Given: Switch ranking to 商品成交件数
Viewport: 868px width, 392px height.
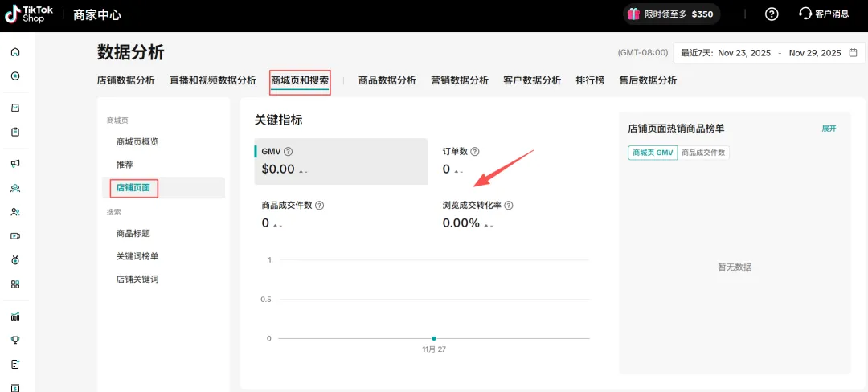Looking at the screenshot, I should click(703, 153).
